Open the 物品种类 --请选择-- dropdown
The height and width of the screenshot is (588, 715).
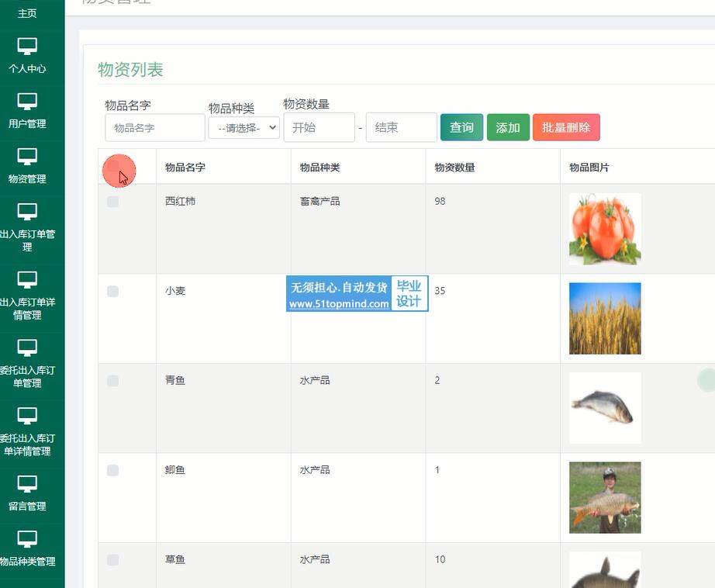244,128
